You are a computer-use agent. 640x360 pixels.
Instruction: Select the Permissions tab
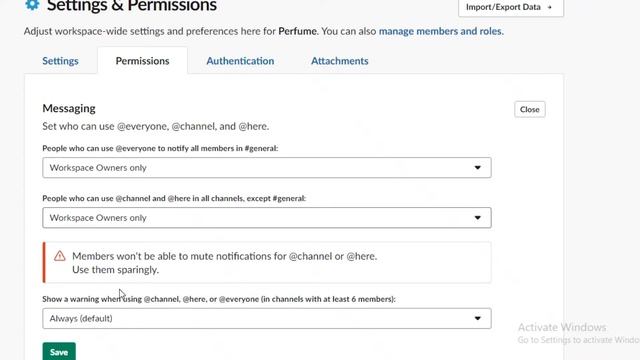142,61
